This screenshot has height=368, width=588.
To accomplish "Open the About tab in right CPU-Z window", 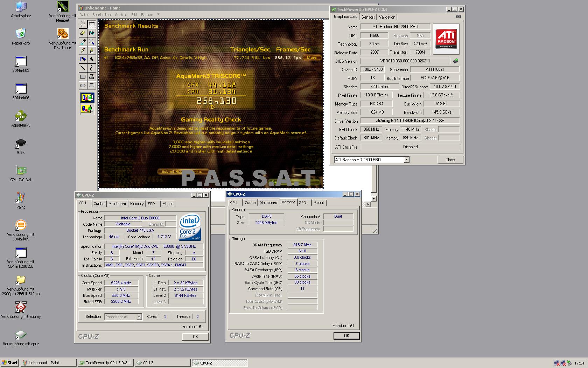I will (319, 203).
